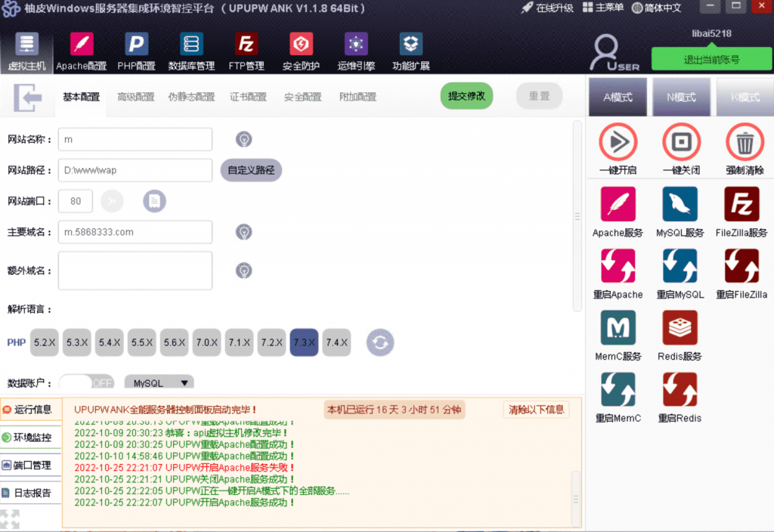The height and width of the screenshot is (532, 774).
Task: Click the 一键开启 play icon
Action: click(x=618, y=141)
